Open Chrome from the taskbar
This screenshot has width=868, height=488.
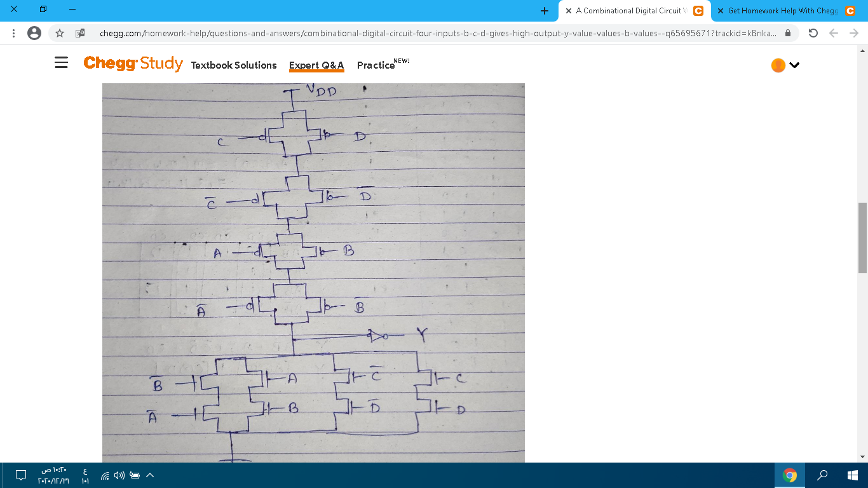click(x=790, y=475)
